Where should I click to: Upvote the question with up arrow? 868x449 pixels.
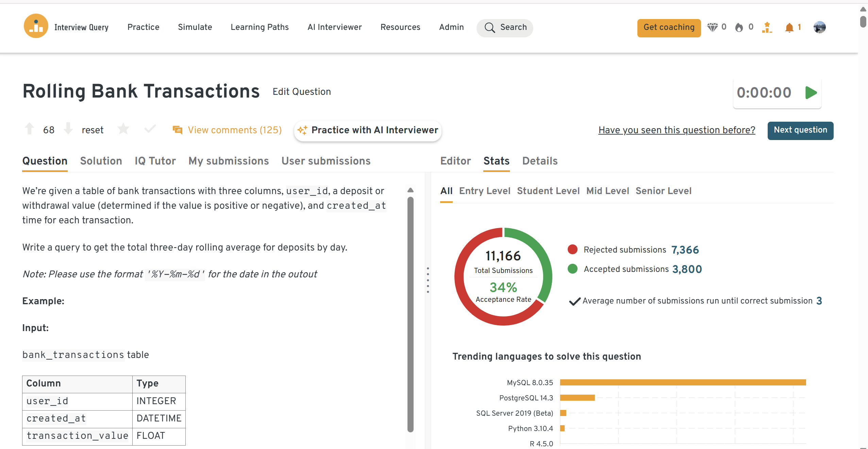pos(30,129)
